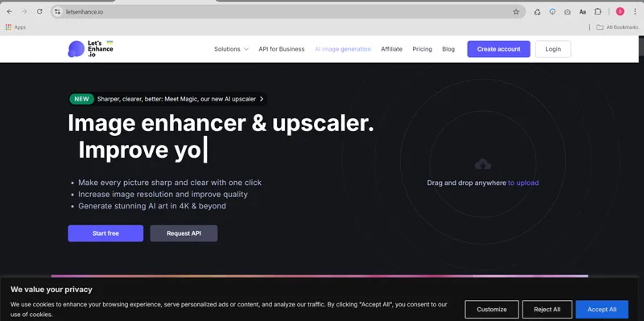The height and width of the screenshot is (321, 644).
Task: Open the Extensions puzzle piece menu
Action: point(597,12)
